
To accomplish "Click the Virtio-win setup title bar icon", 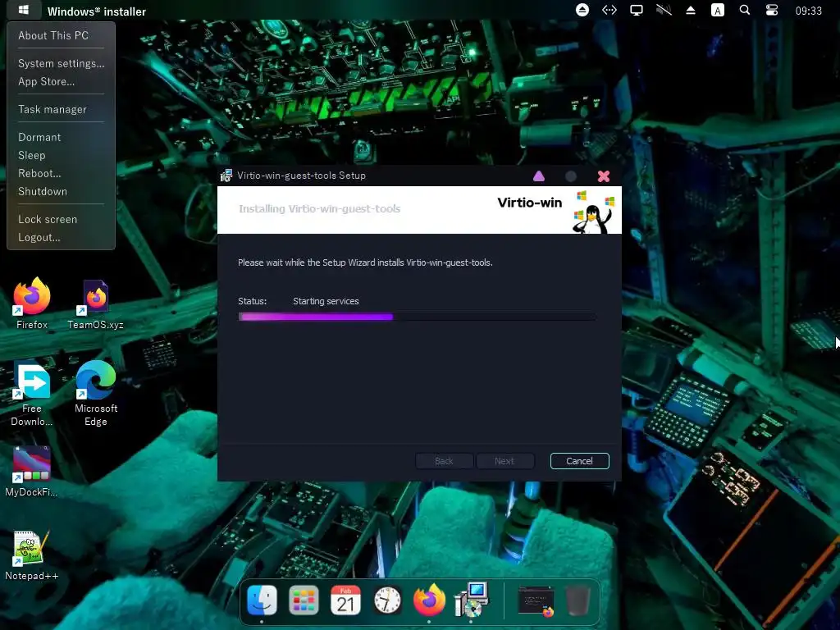I will (226, 176).
